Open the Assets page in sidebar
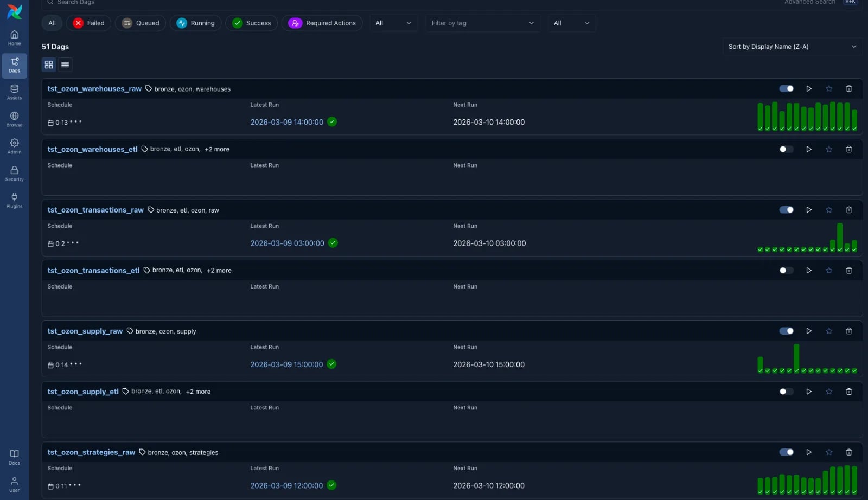 [14, 92]
